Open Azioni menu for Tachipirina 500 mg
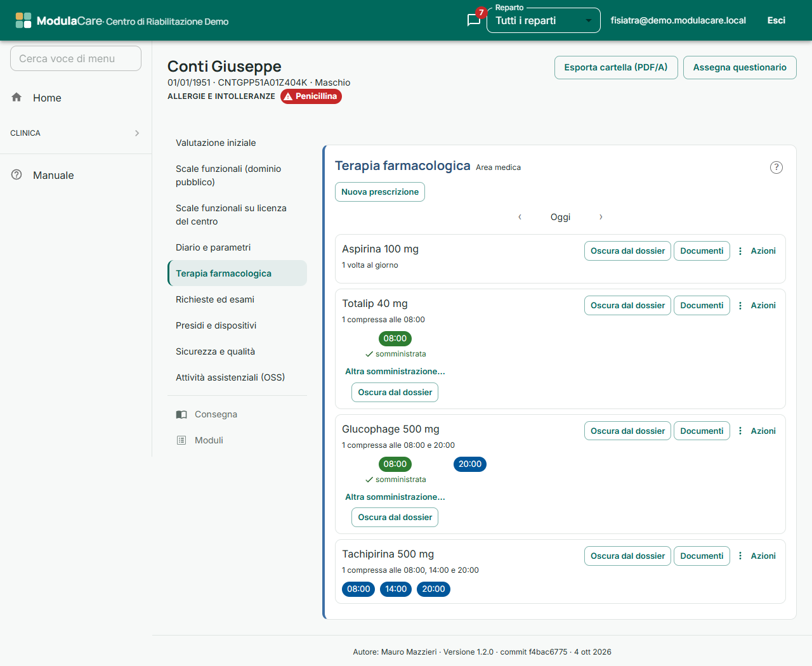The image size is (812, 666). coord(757,556)
